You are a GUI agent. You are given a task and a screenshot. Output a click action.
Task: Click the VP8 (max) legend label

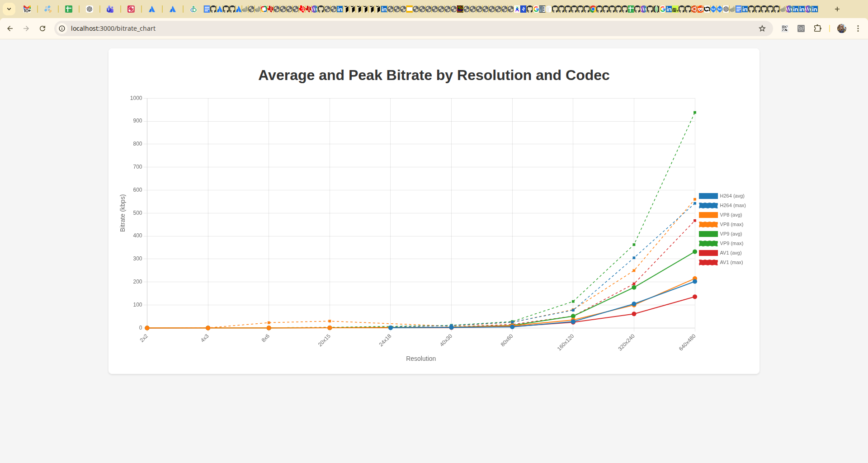731,224
